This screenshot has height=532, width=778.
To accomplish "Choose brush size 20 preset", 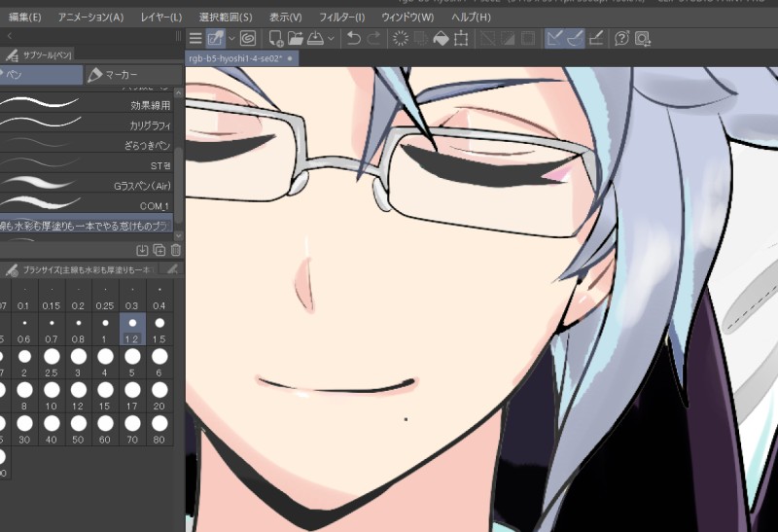I will tap(159, 396).
